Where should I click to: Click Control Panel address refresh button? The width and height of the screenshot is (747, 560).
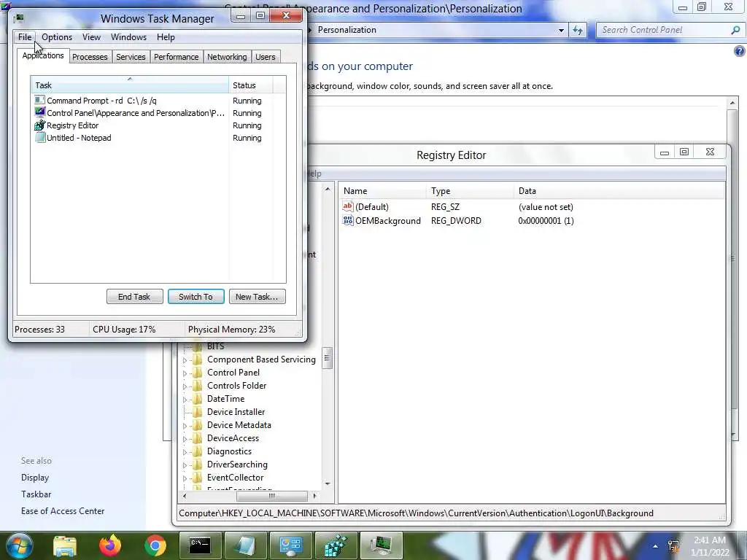578,30
